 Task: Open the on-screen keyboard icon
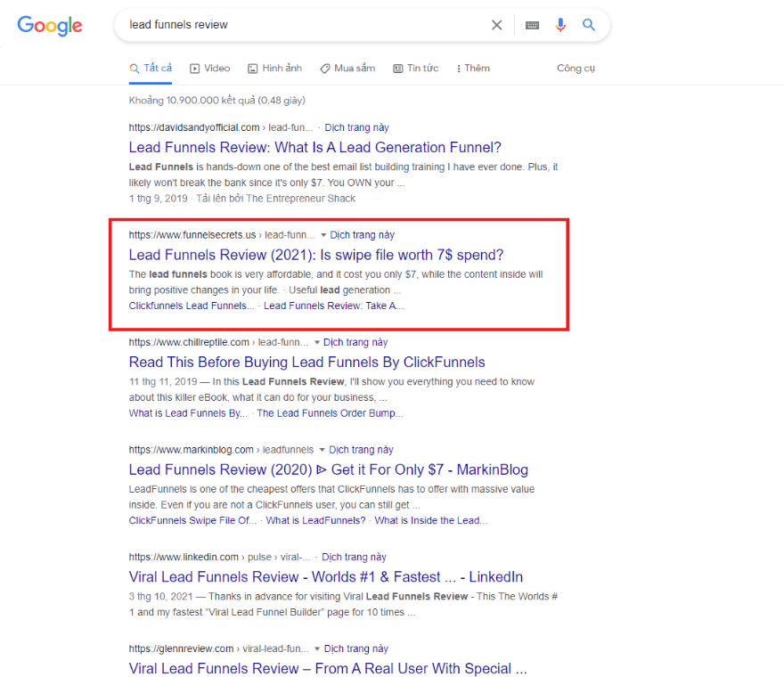coord(532,25)
